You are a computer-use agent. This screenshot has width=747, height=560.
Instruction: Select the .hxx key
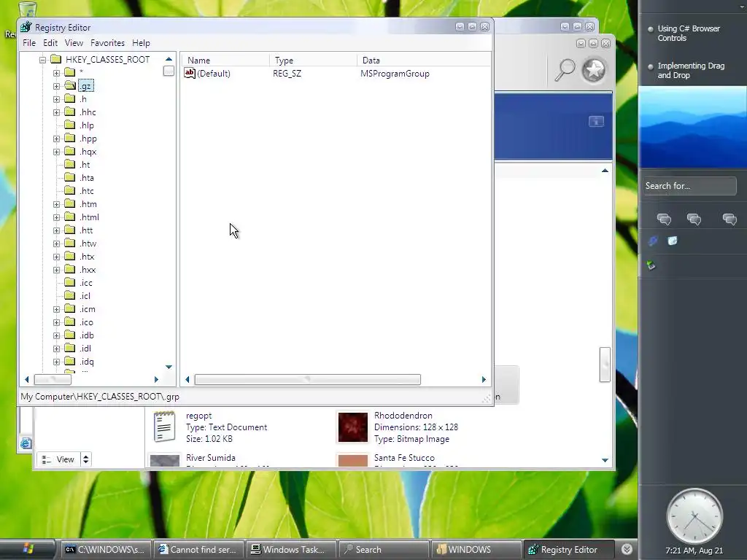click(88, 270)
